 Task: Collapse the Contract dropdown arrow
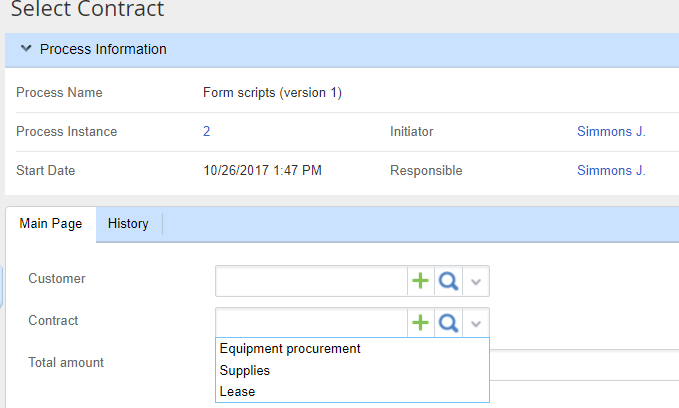[476, 322]
